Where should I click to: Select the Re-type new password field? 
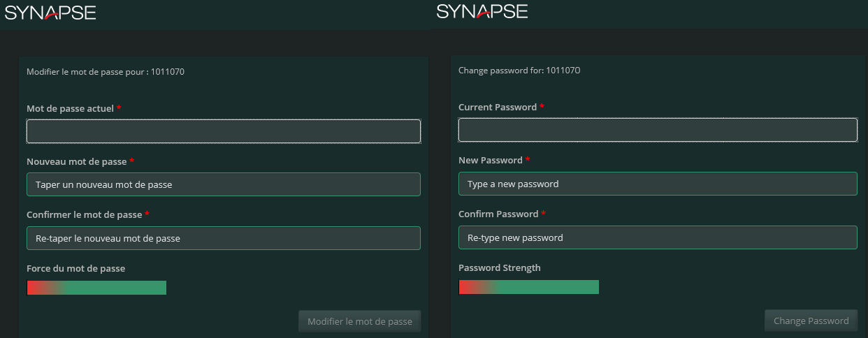coord(658,237)
